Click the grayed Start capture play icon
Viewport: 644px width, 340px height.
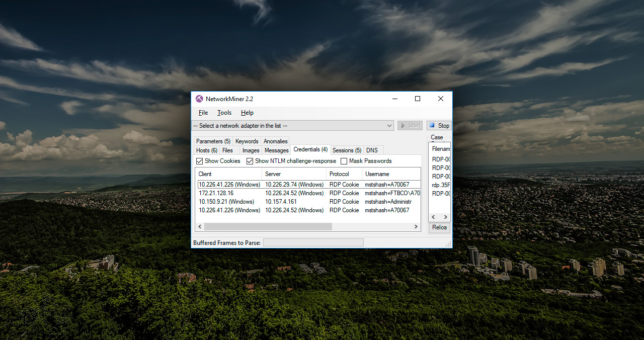(403, 125)
